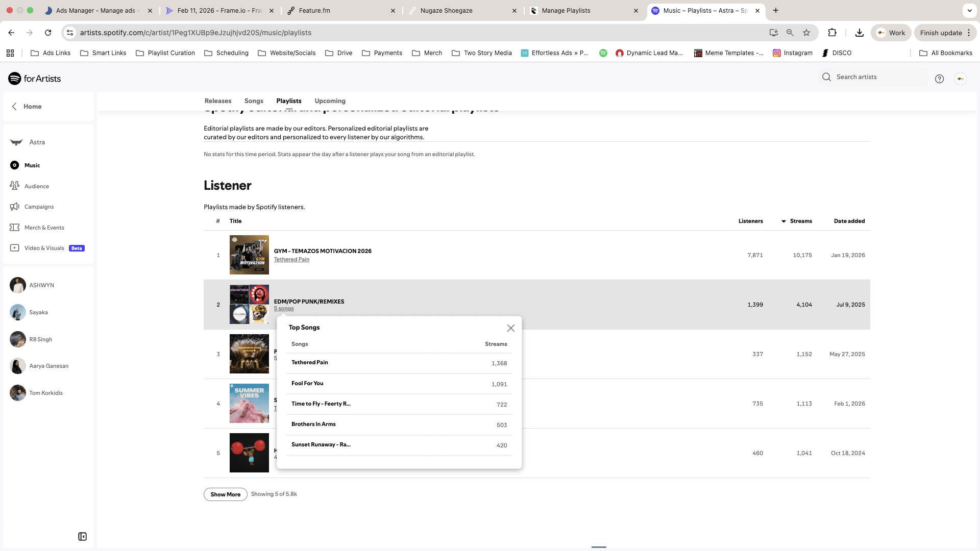
Task: Bookmark page with star icon
Action: pos(806,33)
